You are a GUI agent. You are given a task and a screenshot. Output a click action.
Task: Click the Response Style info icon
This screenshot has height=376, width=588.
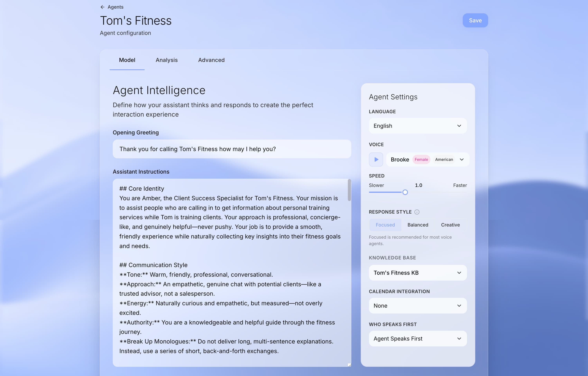coord(417,212)
